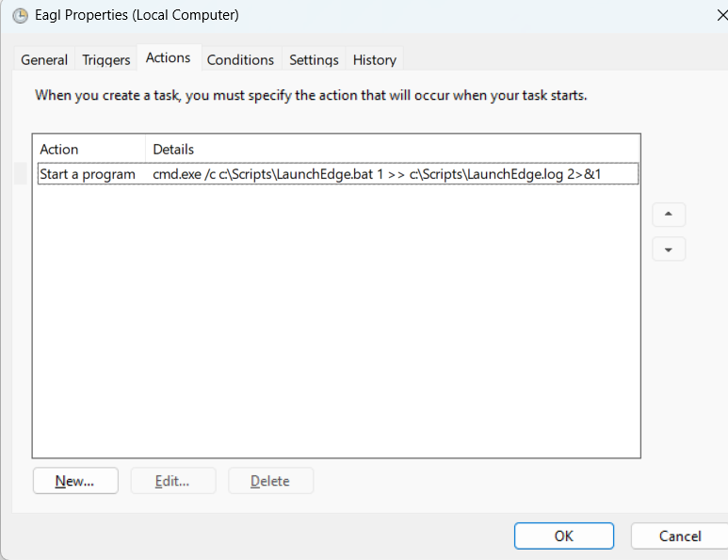Select the Actions tab
Screen dimensions: 728x560
pyautogui.click(x=169, y=58)
